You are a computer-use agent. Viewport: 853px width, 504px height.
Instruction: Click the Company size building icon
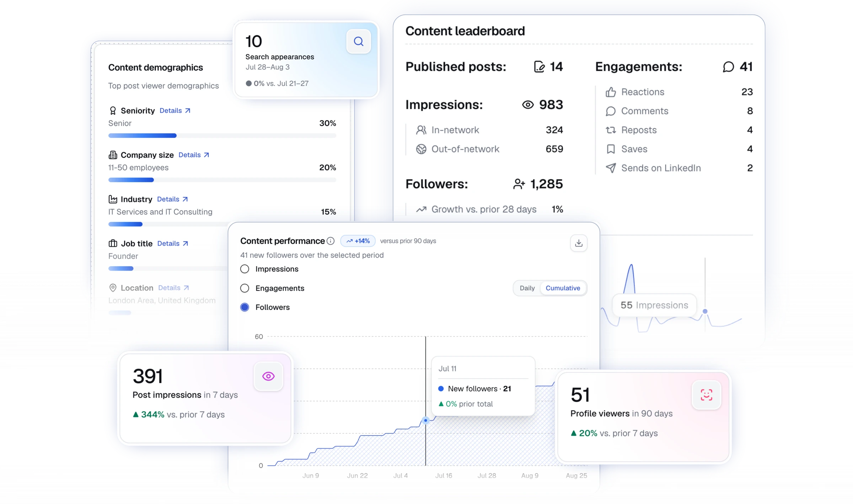click(x=113, y=155)
